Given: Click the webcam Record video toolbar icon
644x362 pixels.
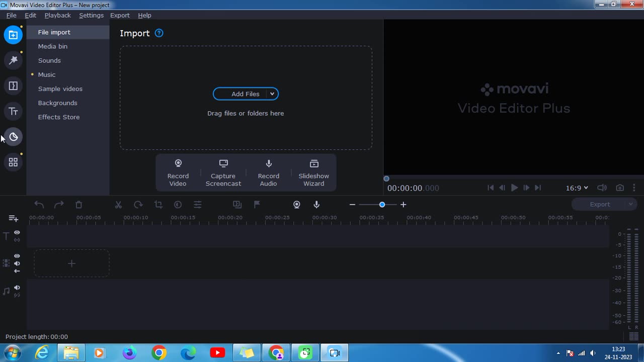Looking at the screenshot, I should click(297, 205).
